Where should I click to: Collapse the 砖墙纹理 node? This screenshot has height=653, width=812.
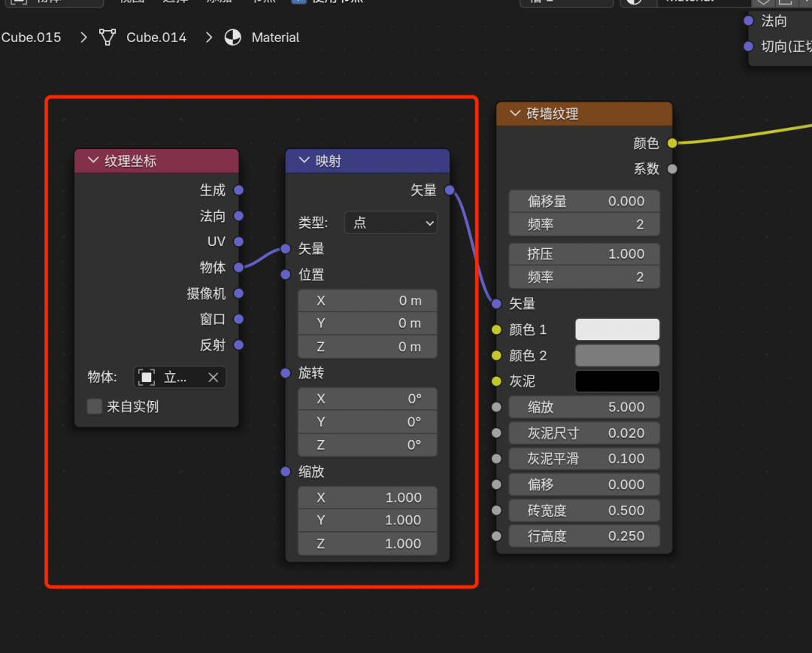point(515,114)
